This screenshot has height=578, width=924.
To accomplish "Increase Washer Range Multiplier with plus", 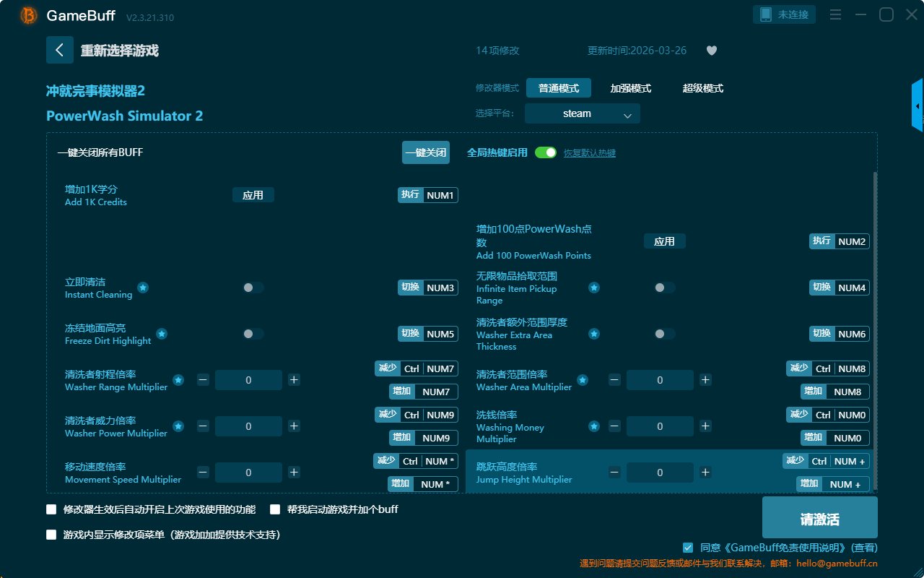I will click(x=294, y=380).
